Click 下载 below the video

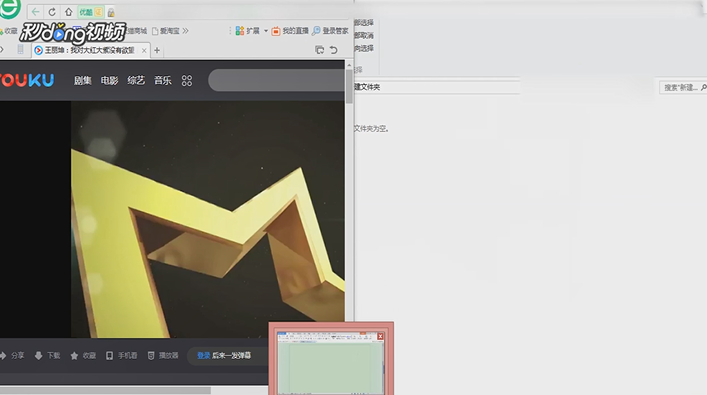[x=47, y=355]
